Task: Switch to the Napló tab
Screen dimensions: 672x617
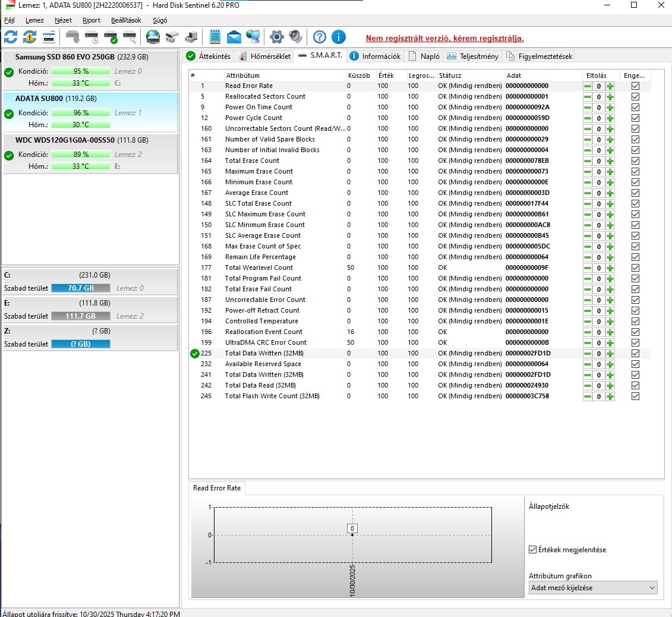Action: point(424,56)
